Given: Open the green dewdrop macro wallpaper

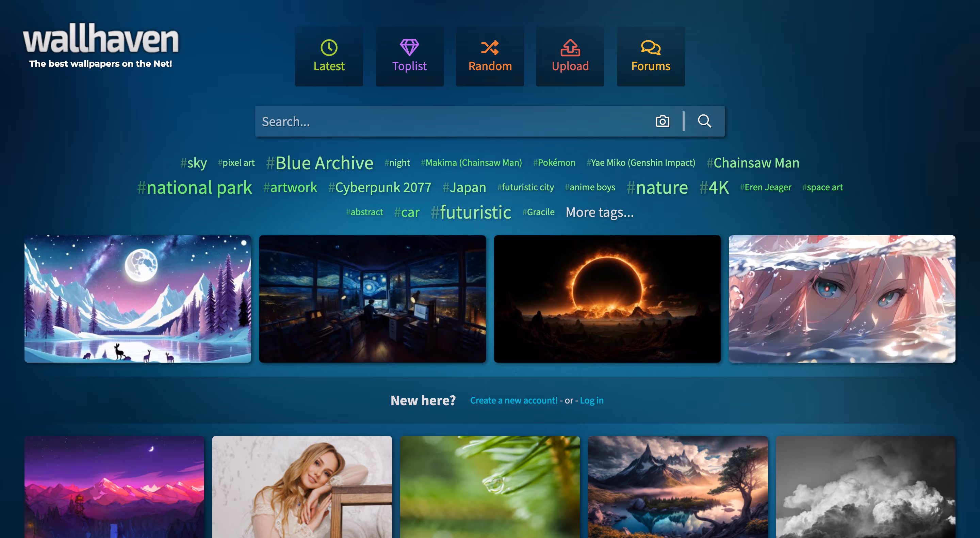Looking at the screenshot, I should (x=490, y=487).
